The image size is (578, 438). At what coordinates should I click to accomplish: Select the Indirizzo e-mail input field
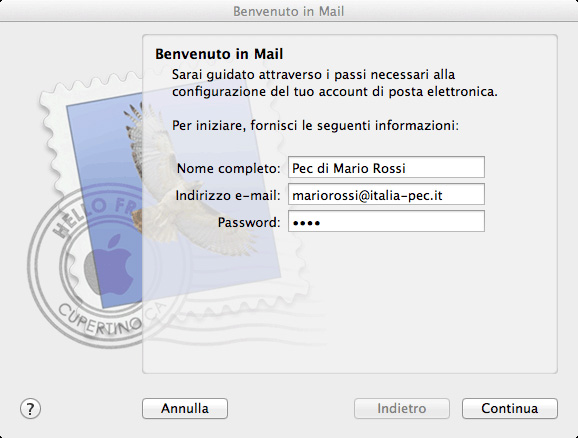tap(386, 194)
